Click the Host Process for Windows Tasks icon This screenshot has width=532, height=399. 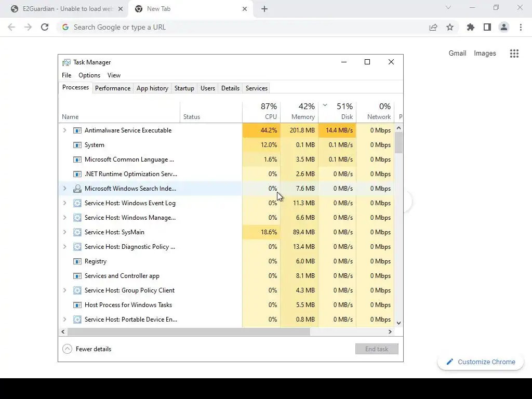pyautogui.click(x=77, y=305)
